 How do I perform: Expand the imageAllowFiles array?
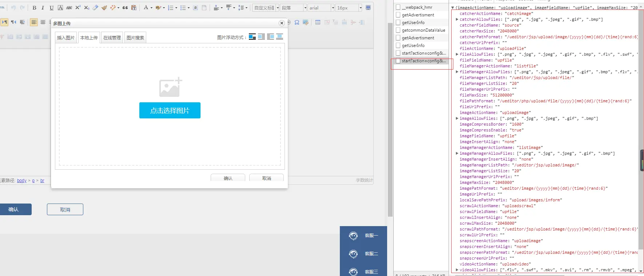click(457, 118)
